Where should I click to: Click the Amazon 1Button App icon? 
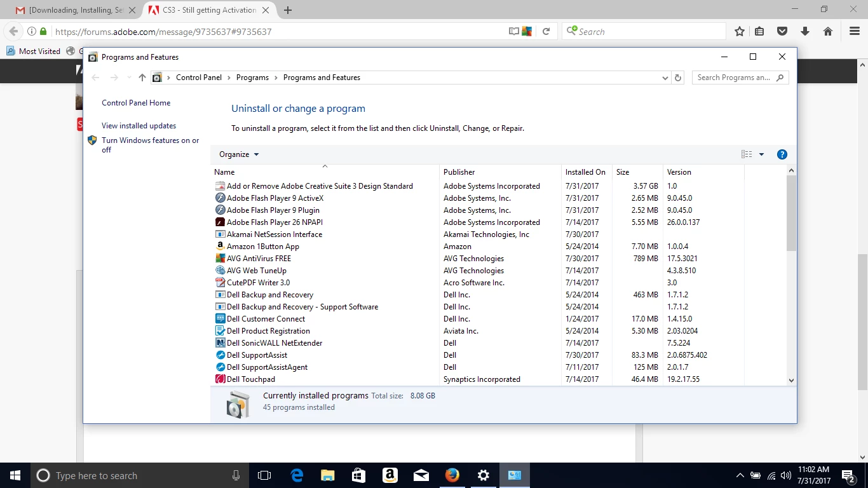tap(220, 247)
